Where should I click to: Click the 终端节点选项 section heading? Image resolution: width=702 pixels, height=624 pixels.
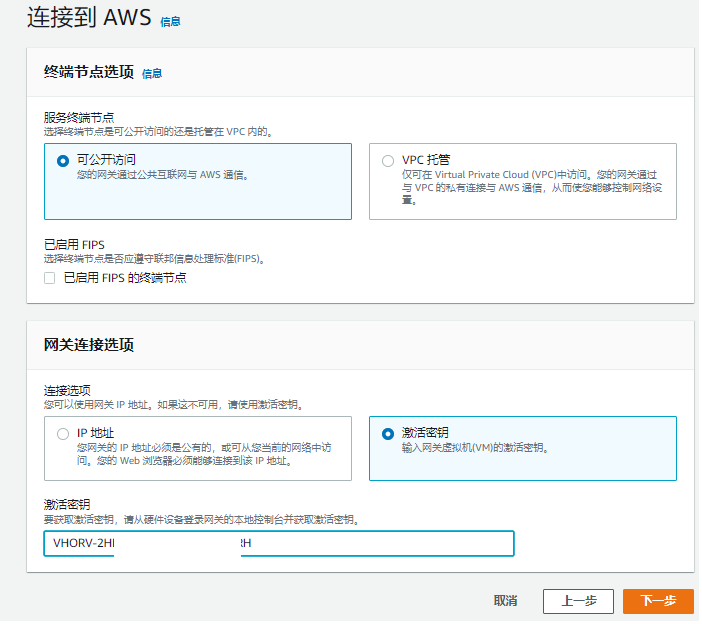pos(89,72)
